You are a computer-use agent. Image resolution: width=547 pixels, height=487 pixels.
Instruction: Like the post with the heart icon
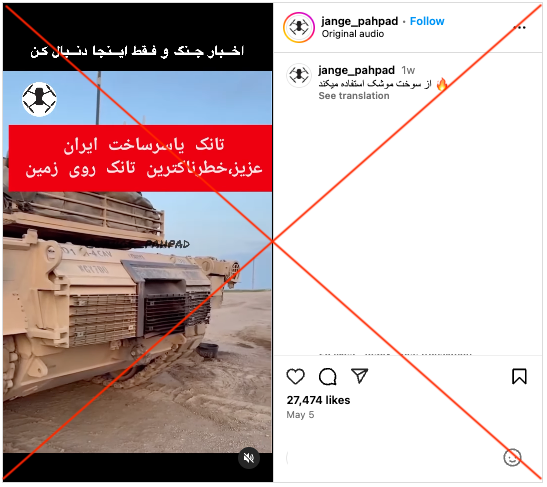295,377
